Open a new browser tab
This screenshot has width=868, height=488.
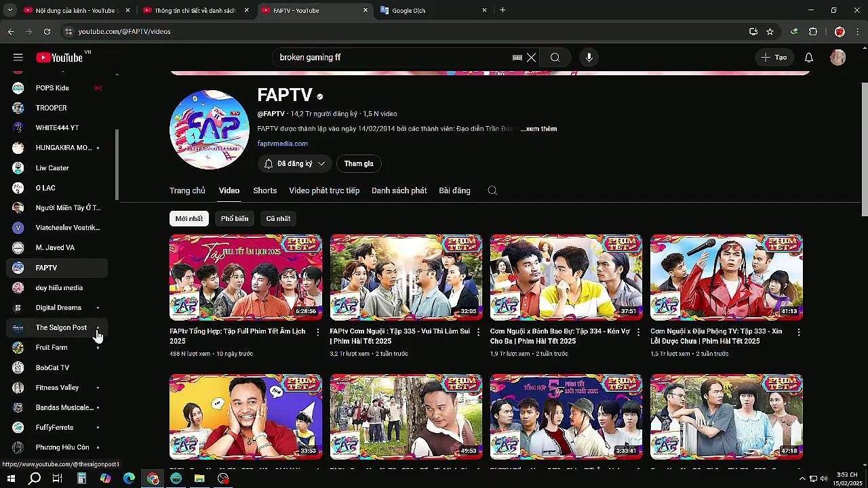(502, 10)
